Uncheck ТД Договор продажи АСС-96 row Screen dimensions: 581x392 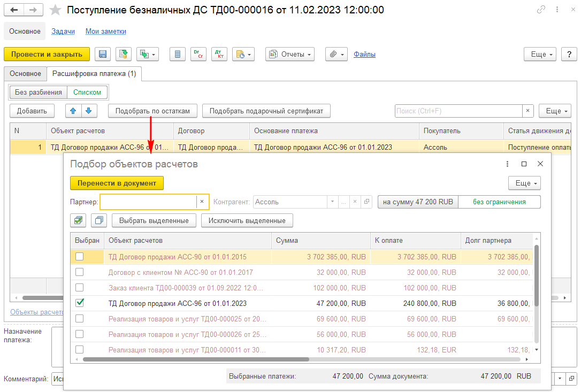click(80, 303)
